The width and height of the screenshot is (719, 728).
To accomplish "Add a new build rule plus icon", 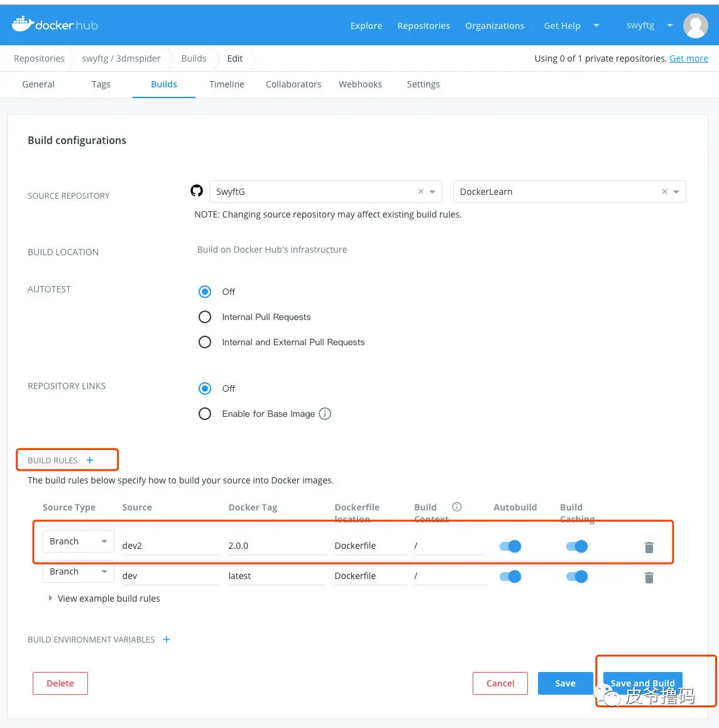I will pos(90,460).
